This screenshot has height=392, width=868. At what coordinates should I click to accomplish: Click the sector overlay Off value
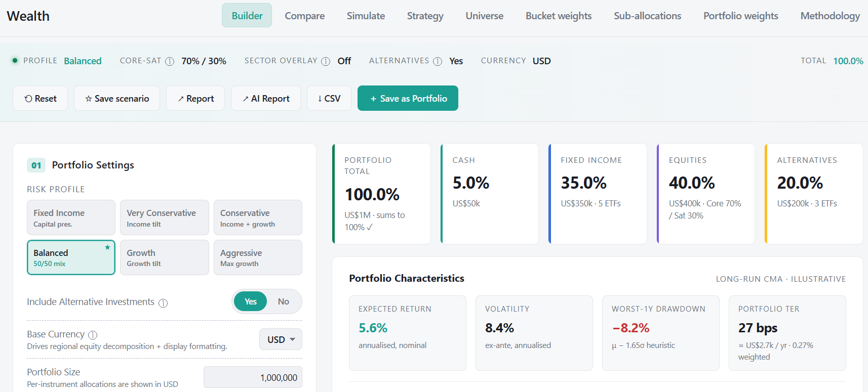coord(344,61)
